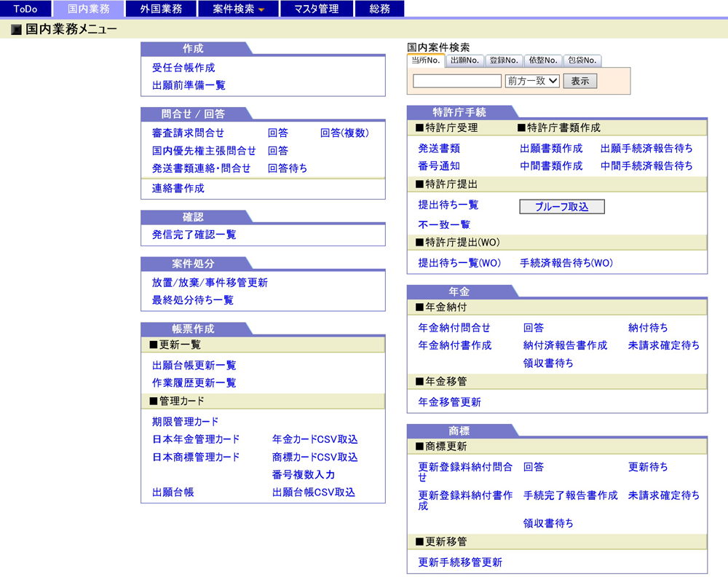
Task: Click the 回答待ち link
Action: point(288,168)
